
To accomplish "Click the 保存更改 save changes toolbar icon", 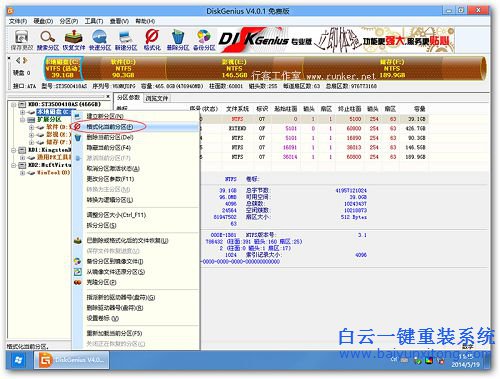I will (x=21, y=36).
